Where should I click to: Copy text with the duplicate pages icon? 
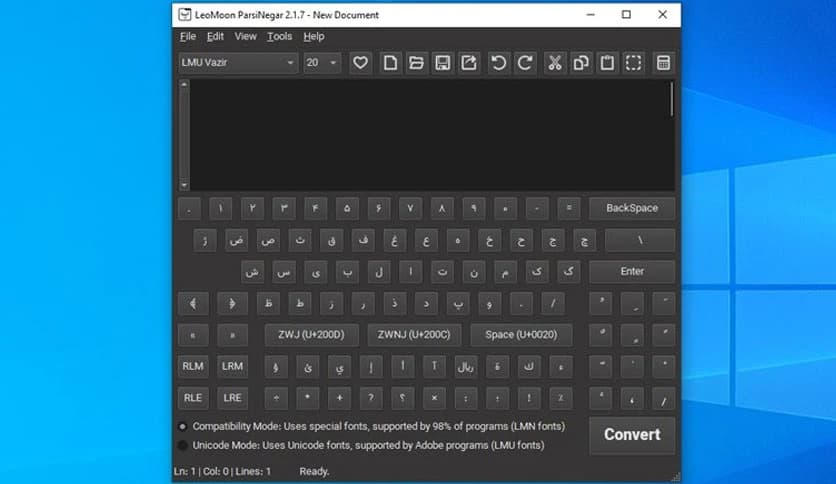coord(581,63)
